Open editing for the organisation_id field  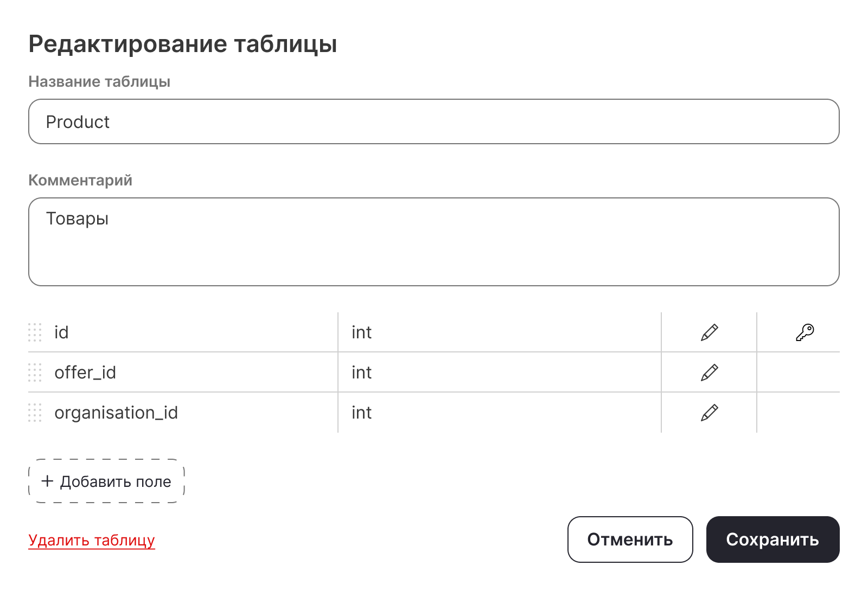709,413
